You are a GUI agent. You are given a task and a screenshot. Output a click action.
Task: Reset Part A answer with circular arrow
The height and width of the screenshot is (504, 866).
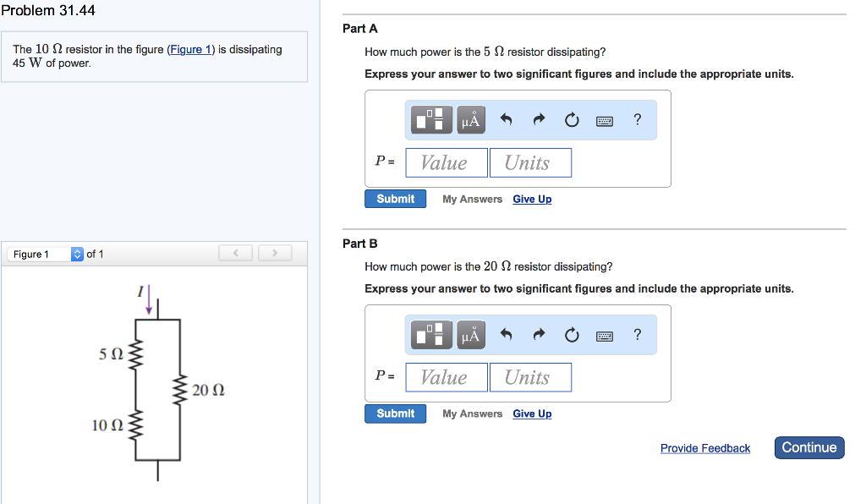[x=572, y=120]
